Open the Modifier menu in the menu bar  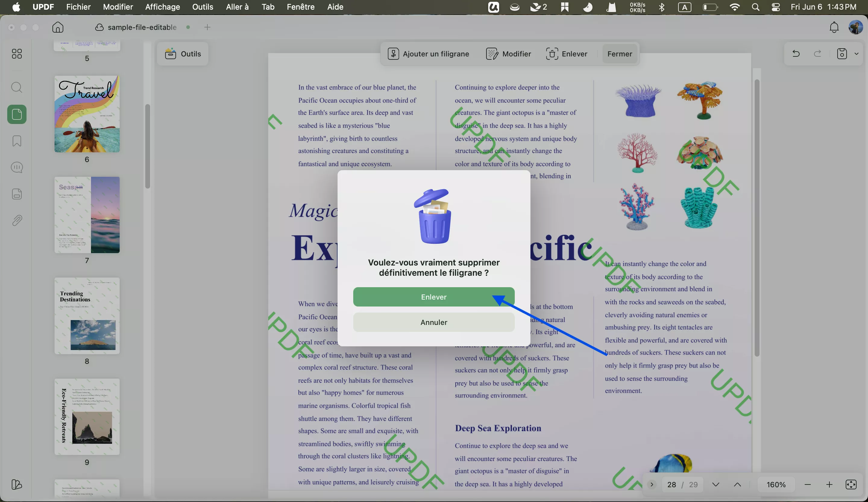point(118,7)
